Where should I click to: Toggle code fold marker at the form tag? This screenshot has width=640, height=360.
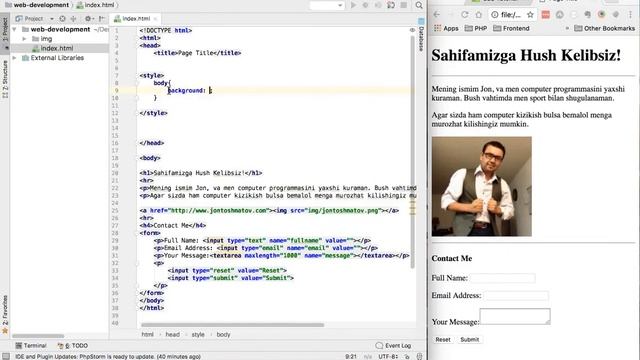point(137,233)
